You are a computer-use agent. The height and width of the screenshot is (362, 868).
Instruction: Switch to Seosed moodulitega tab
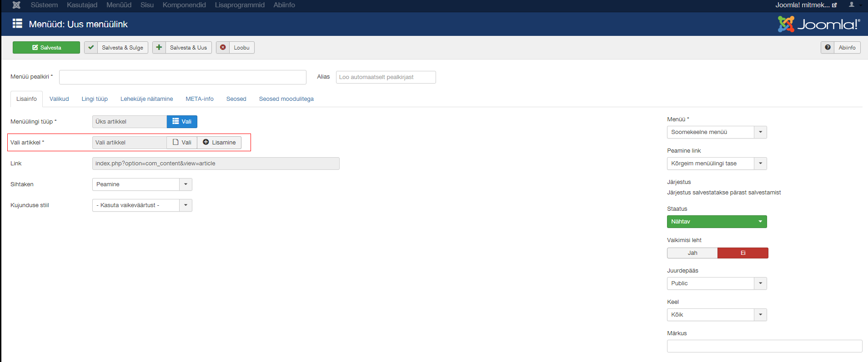coord(286,99)
